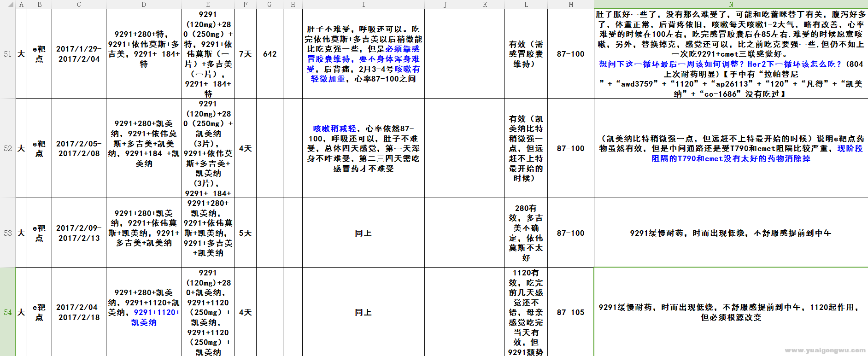Select row 51 dosage cell '9291(120mg)+280(250mg)+特'
The width and height of the screenshot is (868, 356).
(x=208, y=54)
